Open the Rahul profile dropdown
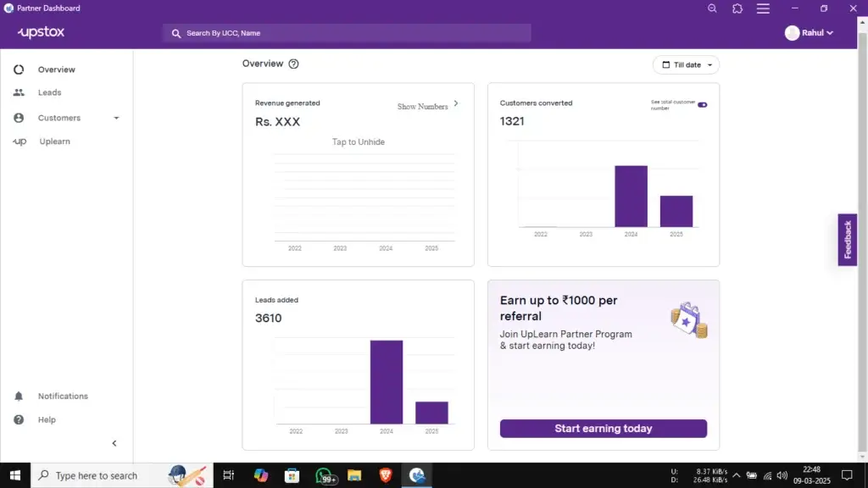The width and height of the screenshot is (868, 488). click(x=810, y=33)
